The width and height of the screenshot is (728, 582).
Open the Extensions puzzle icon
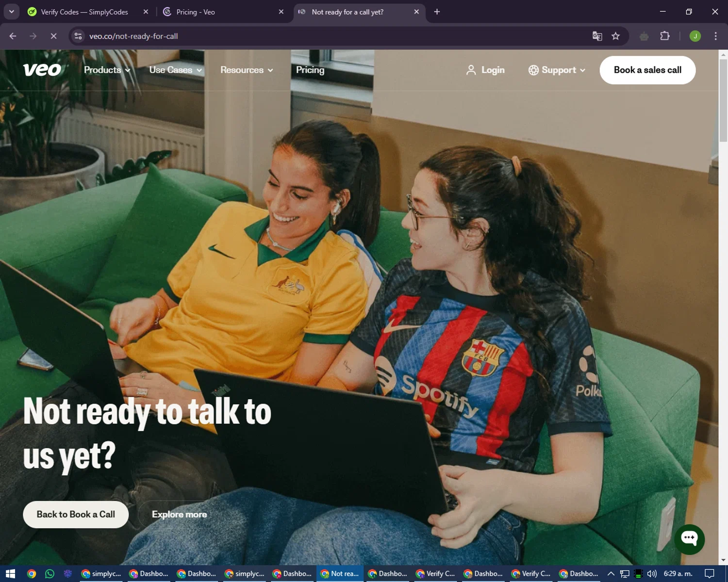coord(665,36)
